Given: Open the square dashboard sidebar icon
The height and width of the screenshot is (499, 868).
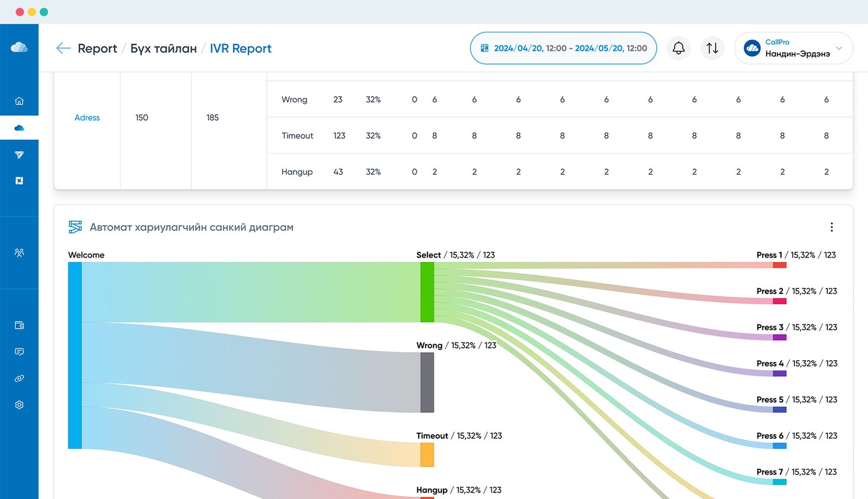Looking at the screenshot, I should coord(20,181).
